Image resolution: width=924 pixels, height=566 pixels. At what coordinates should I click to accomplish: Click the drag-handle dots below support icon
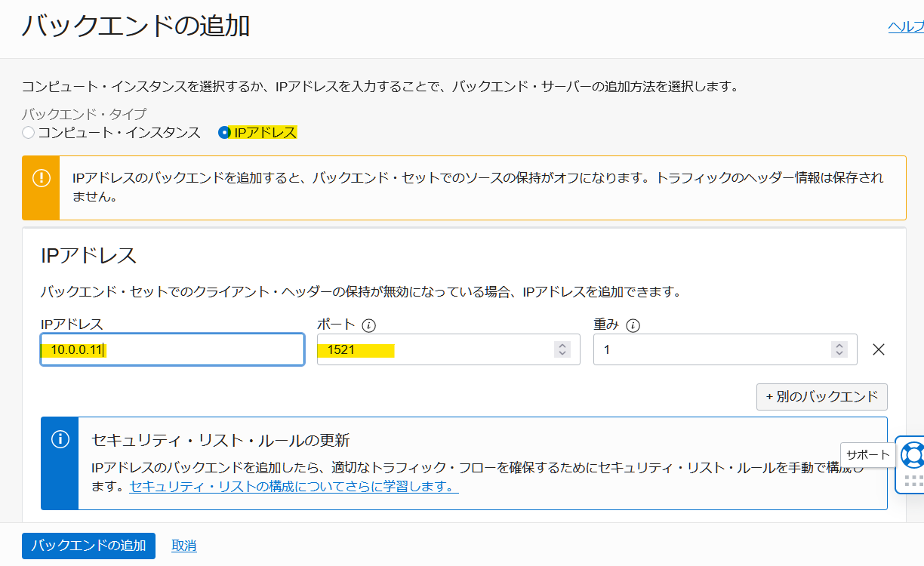point(913,481)
